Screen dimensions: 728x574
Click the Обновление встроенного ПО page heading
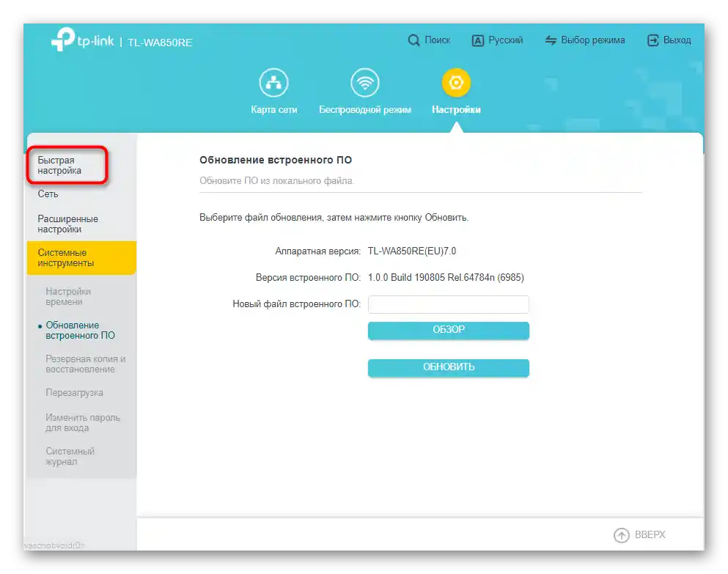coord(276,161)
